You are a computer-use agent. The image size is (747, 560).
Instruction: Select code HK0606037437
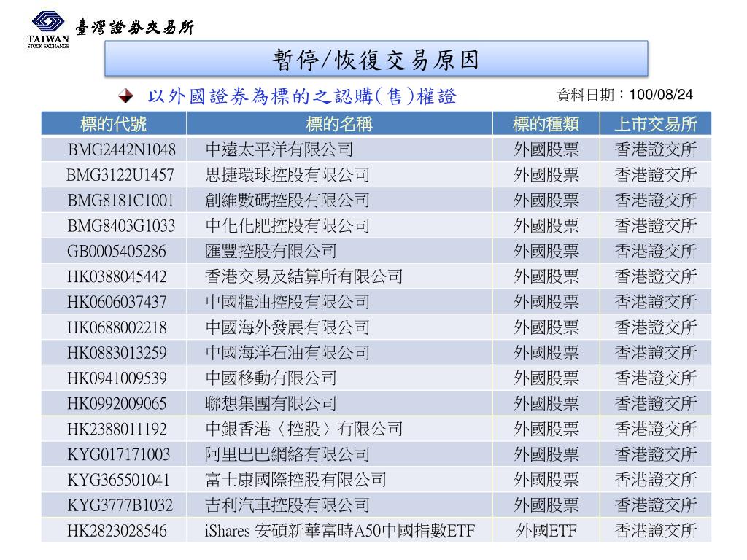117,302
